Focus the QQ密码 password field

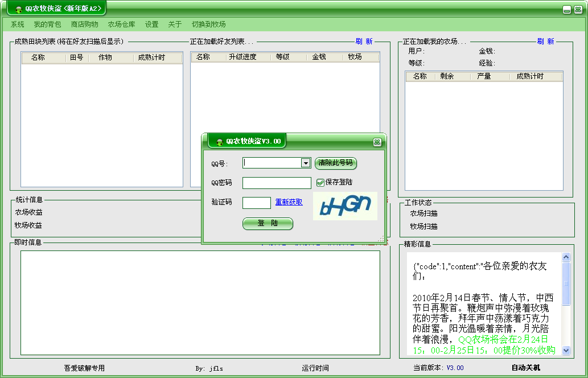277,183
